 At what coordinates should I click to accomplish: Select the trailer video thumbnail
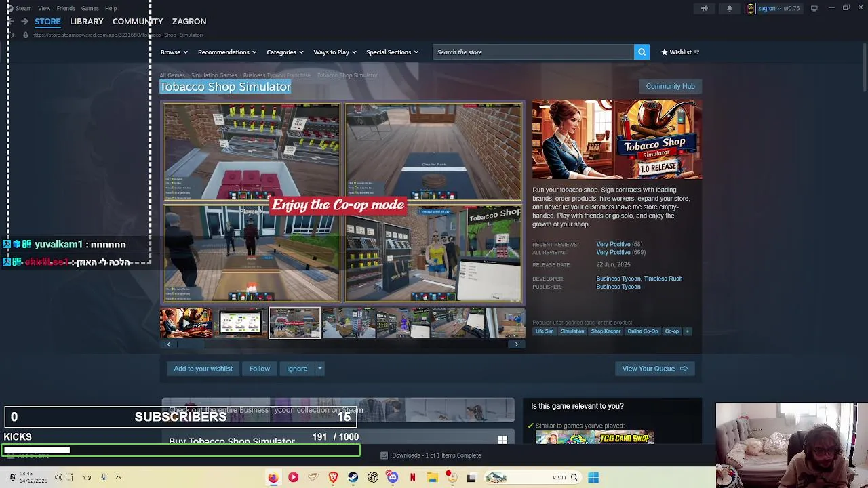pyautogui.click(x=186, y=323)
